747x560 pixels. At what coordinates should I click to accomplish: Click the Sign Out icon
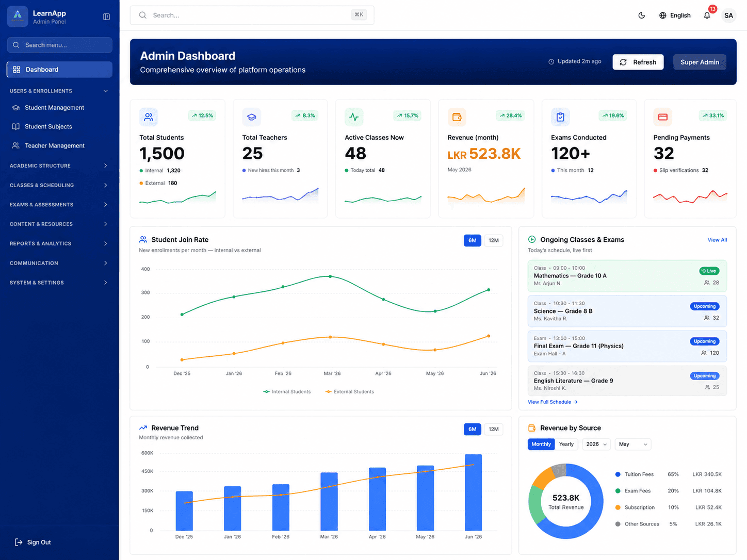coord(19,542)
